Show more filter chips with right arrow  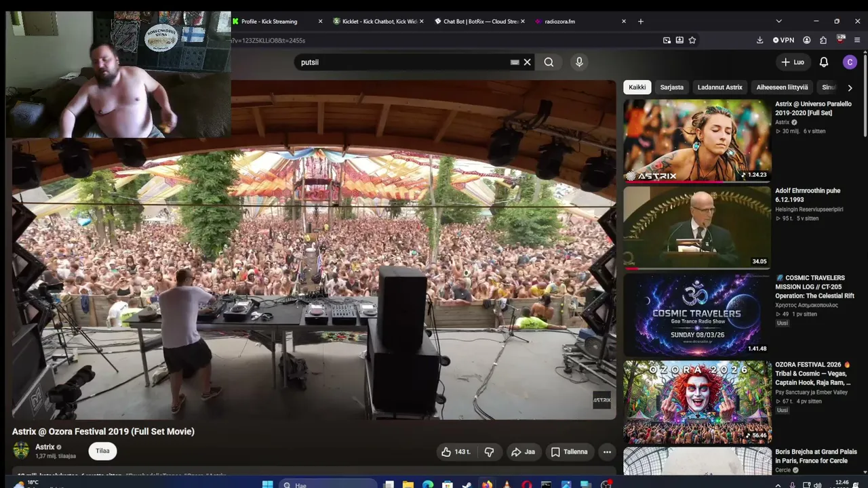(850, 87)
